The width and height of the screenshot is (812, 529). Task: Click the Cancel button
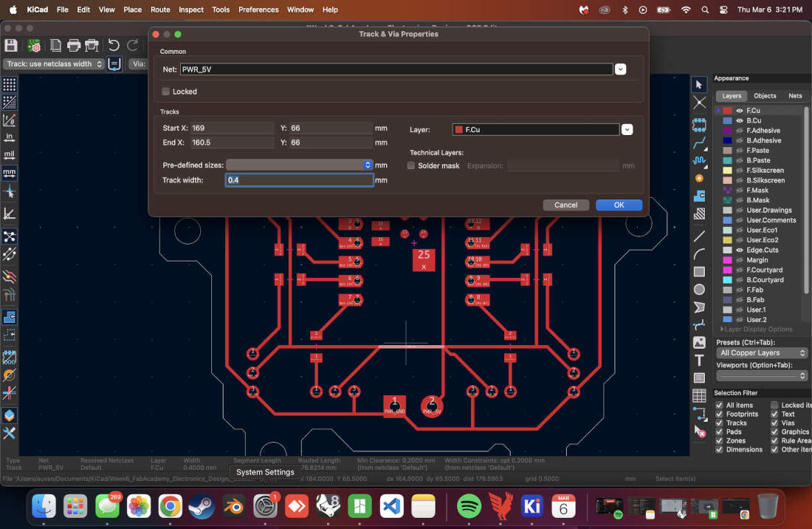[x=566, y=205]
